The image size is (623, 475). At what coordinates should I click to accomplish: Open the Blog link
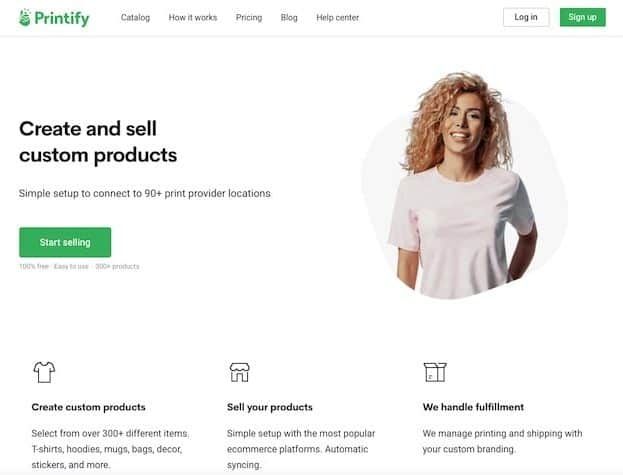pos(289,17)
